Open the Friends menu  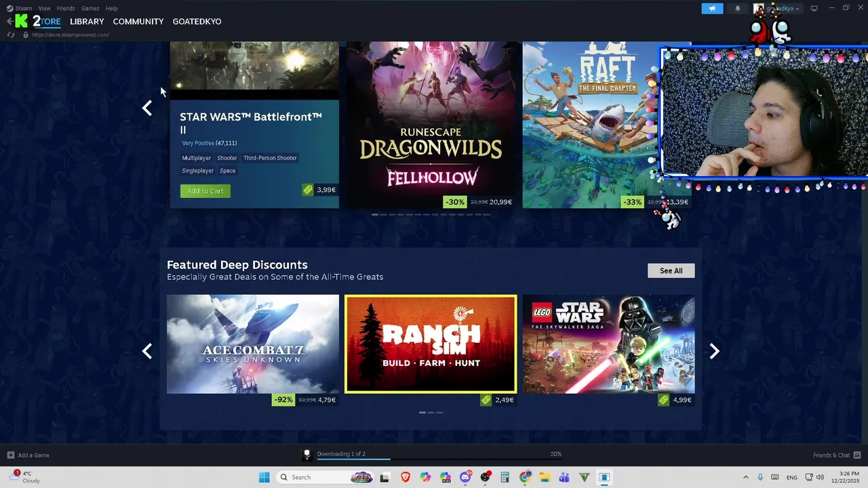(66, 8)
